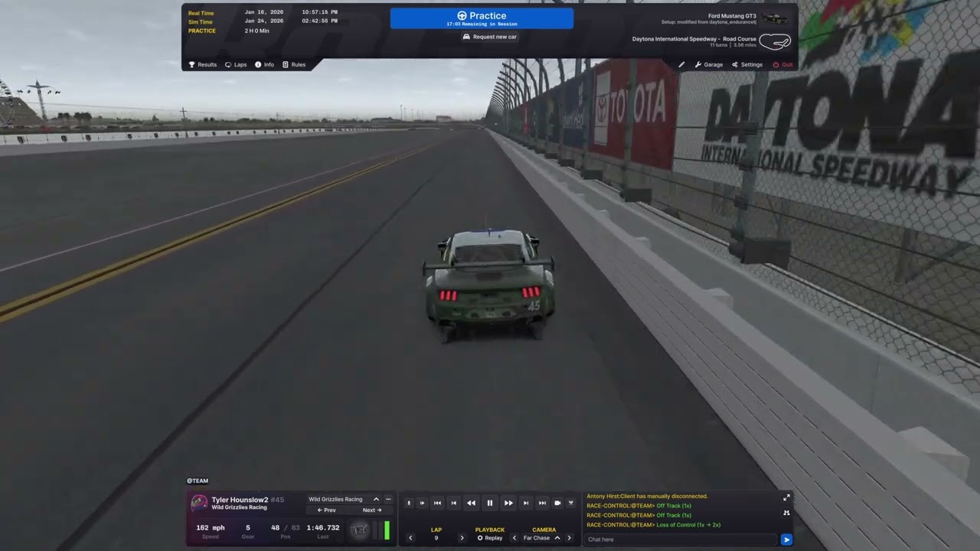This screenshot has height=551, width=980.
Task: Switch to next camera with right arrow
Action: coord(569,538)
